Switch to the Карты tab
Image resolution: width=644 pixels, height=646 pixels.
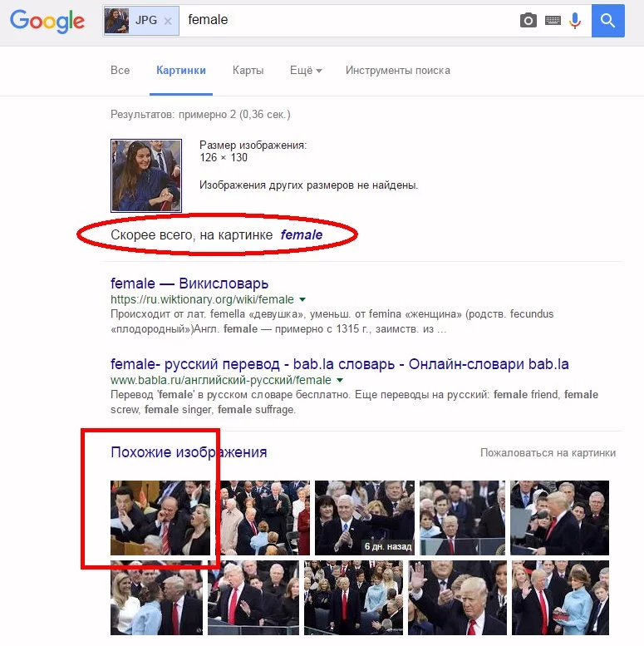coord(248,71)
